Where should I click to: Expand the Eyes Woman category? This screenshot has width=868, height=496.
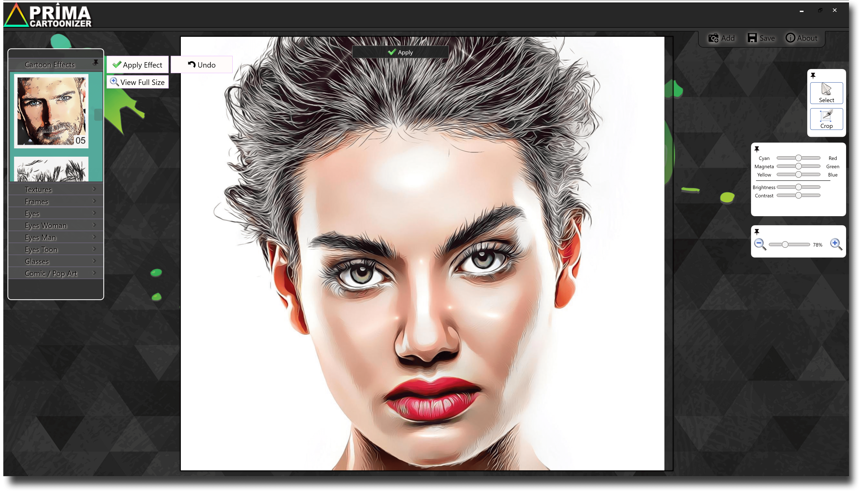coord(56,225)
